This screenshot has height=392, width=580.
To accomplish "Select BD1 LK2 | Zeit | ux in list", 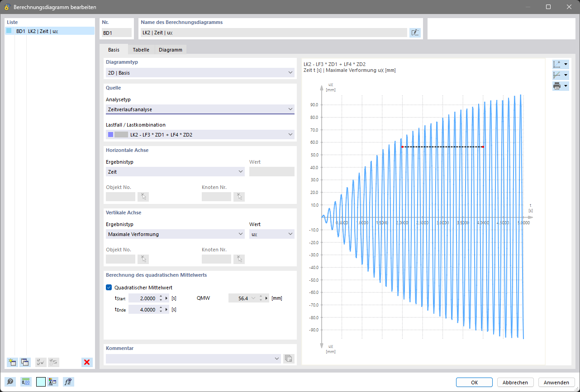I will click(x=50, y=31).
